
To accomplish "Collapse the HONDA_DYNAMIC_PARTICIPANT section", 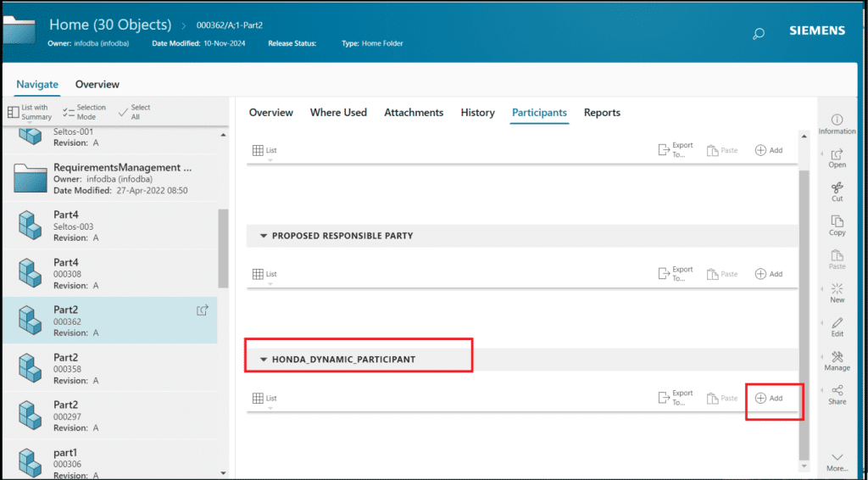I will 264,360.
